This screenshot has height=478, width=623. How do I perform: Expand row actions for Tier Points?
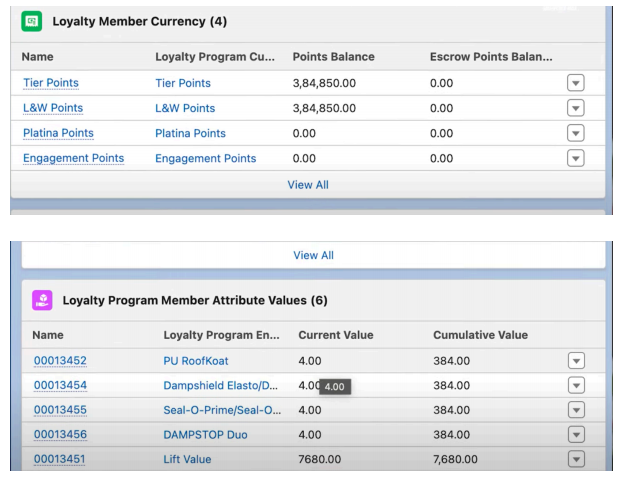click(x=575, y=83)
